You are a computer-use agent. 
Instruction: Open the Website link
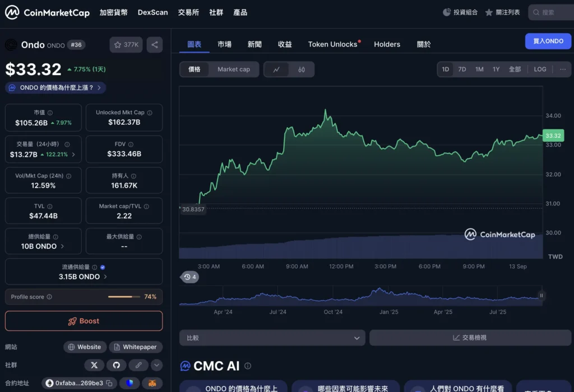(x=85, y=347)
